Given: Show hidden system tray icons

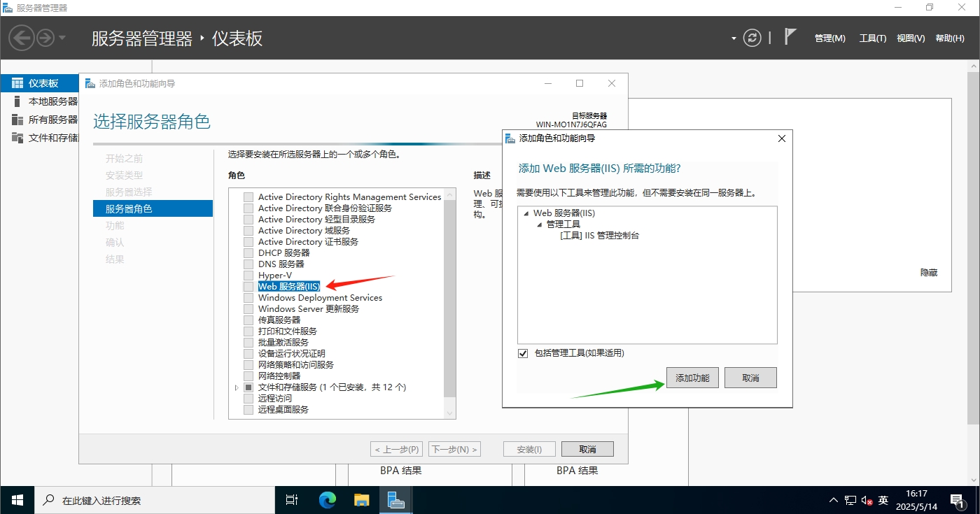Looking at the screenshot, I should click(x=833, y=501).
